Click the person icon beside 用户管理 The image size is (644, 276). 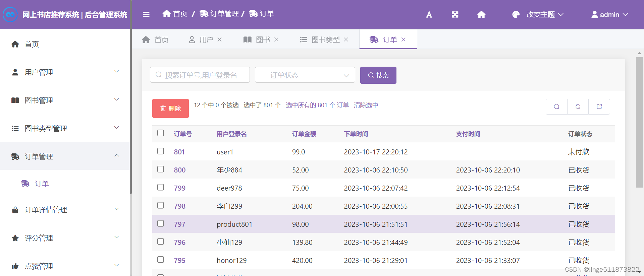coord(15,72)
